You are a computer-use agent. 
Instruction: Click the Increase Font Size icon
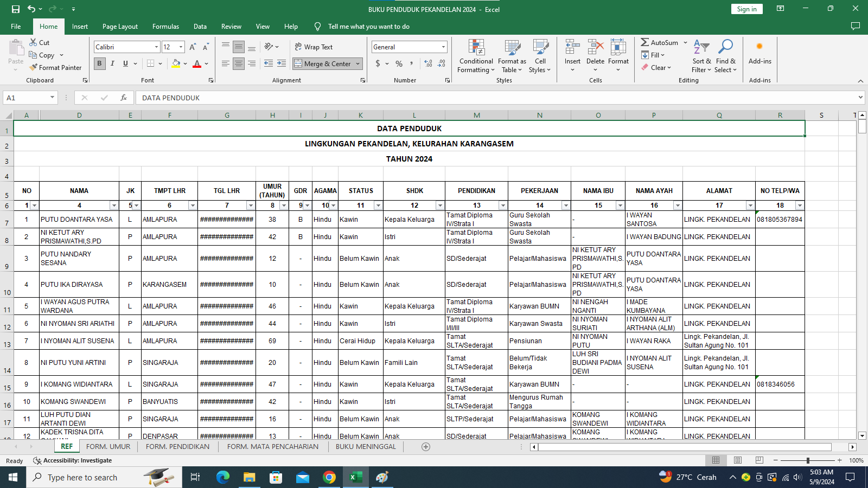point(193,47)
